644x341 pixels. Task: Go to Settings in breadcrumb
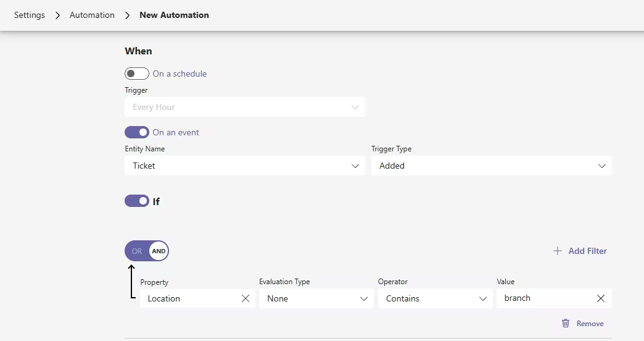pyautogui.click(x=30, y=15)
